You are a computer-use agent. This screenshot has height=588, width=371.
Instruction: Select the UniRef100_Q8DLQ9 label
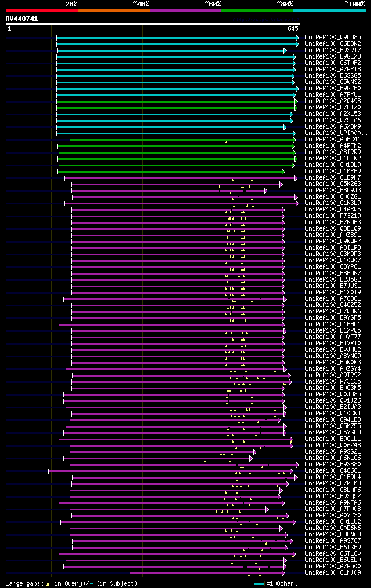333,229
